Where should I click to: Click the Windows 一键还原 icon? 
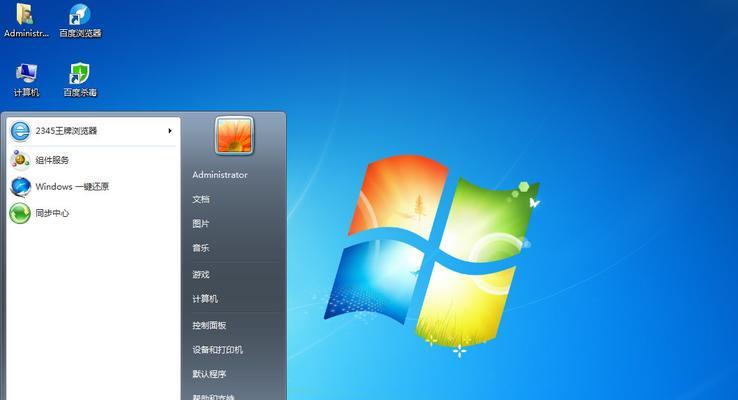click(x=20, y=187)
